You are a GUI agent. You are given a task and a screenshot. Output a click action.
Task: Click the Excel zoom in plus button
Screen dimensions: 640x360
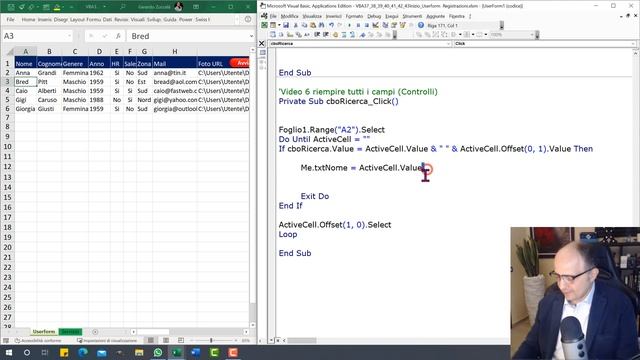pyautogui.click(x=236, y=340)
